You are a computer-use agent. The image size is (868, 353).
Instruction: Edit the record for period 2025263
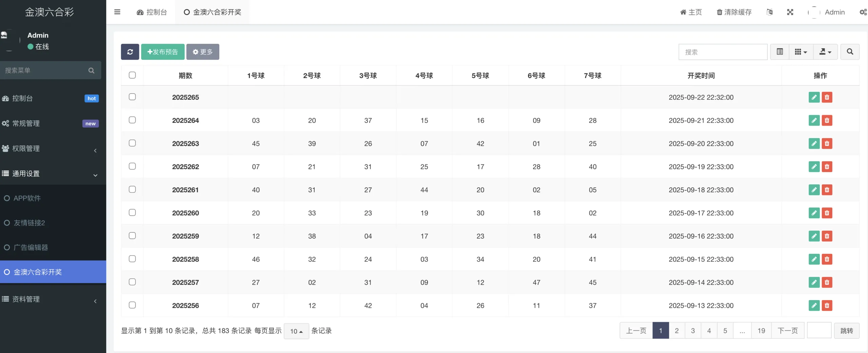click(814, 143)
